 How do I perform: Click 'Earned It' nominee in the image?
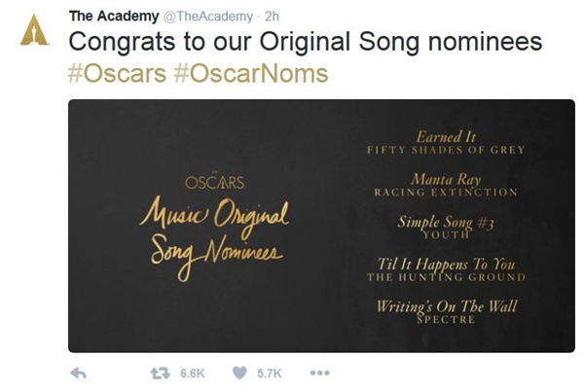(x=446, y=136)
